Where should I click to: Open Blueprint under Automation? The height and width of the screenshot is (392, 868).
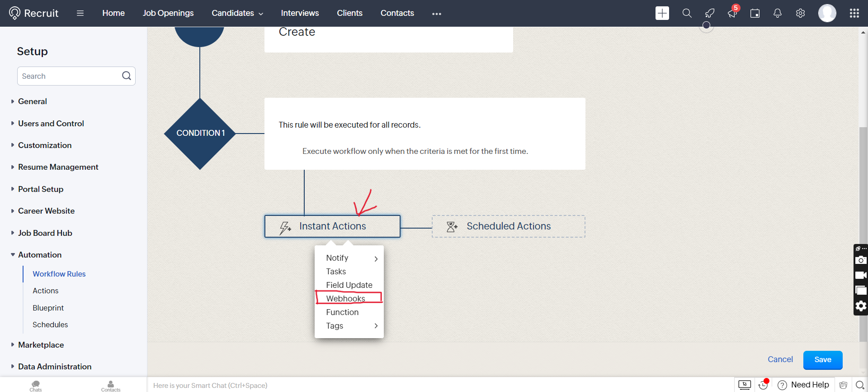point(48,308)
